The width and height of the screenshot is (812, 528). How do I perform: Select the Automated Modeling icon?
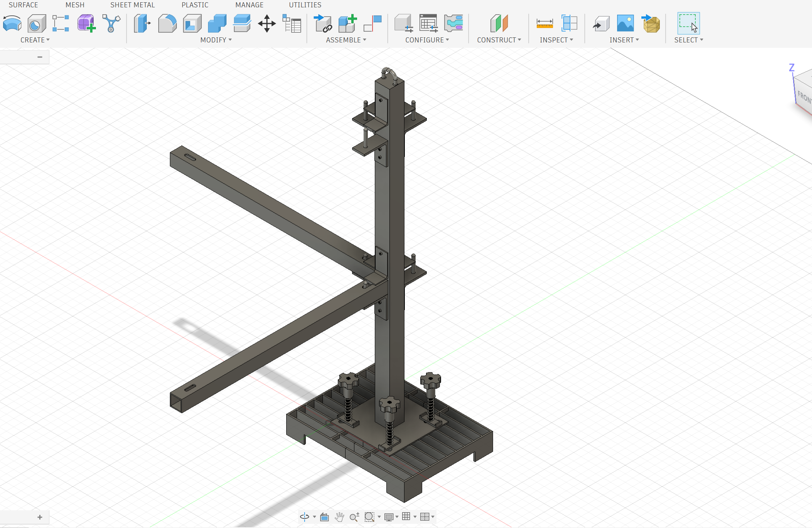(x=111, y=24)
